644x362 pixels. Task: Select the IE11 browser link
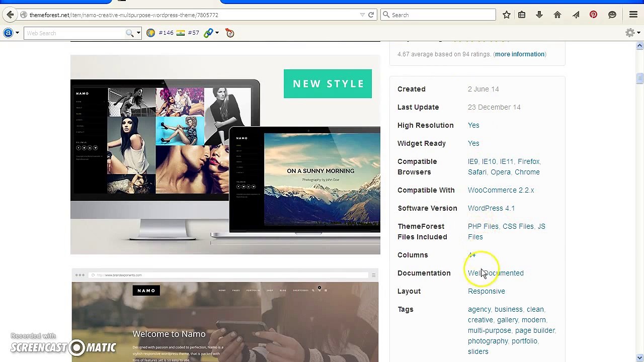506,161
